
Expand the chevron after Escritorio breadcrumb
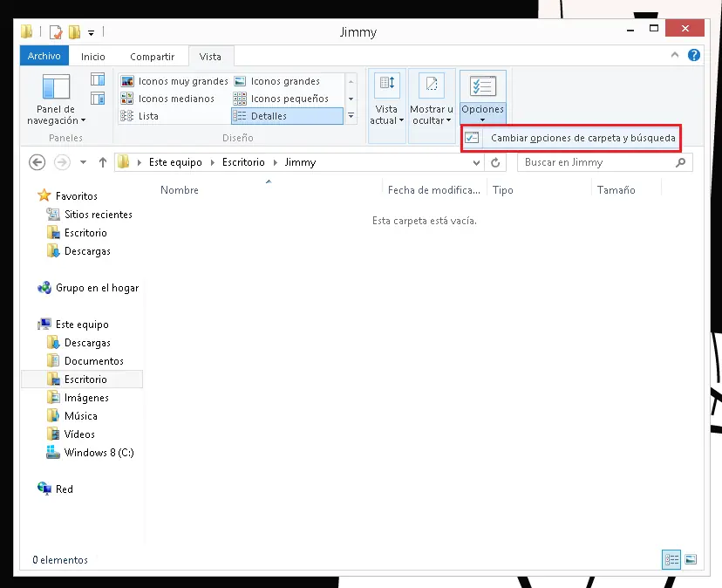pos(276,162)
